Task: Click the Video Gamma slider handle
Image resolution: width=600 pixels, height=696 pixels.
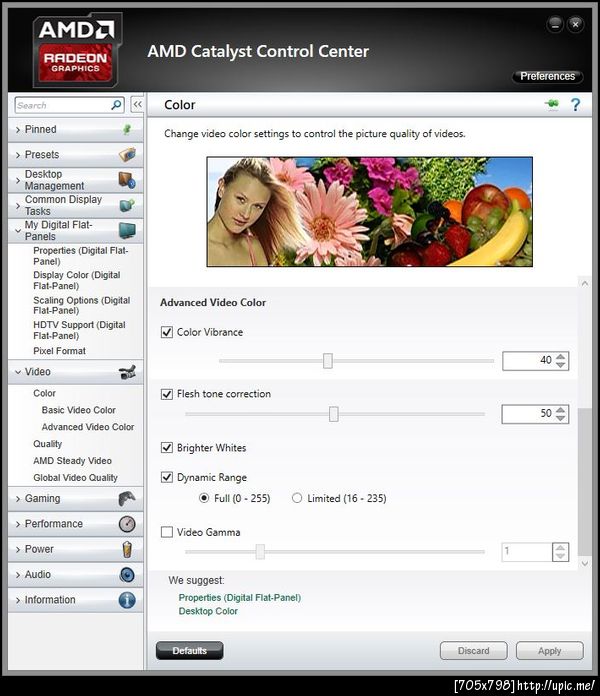Action: 260,552
